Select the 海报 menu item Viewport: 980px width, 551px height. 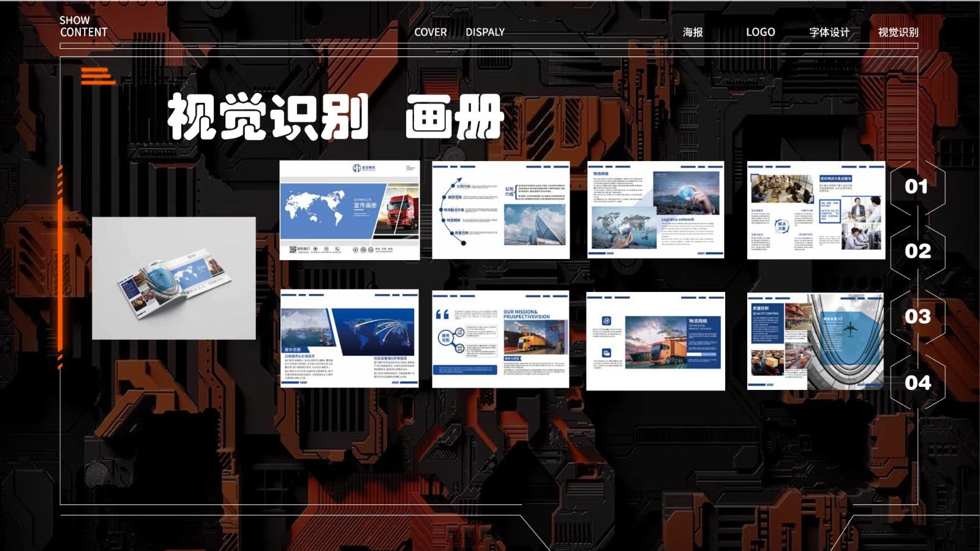click(x=693, y=31)
